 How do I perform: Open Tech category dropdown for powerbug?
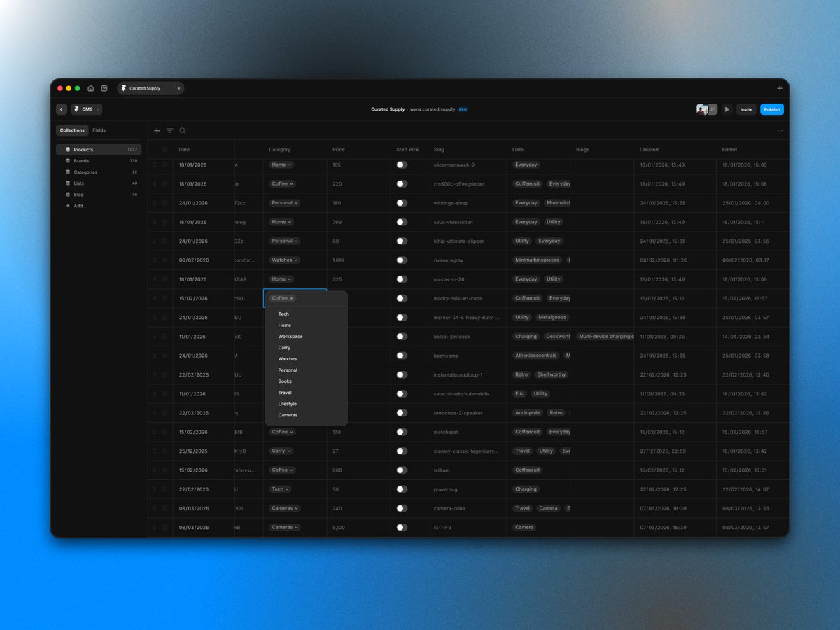(x=280, y=489)
